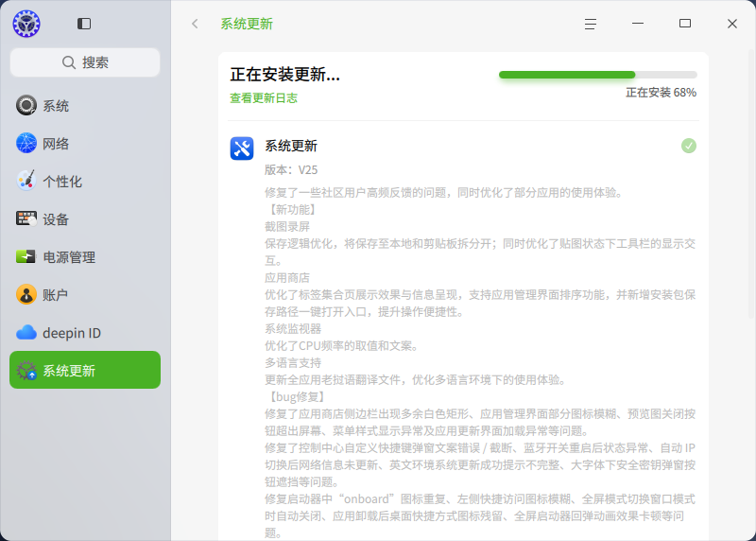
Task: Click the 网络 globe icon
Action: 26,144
